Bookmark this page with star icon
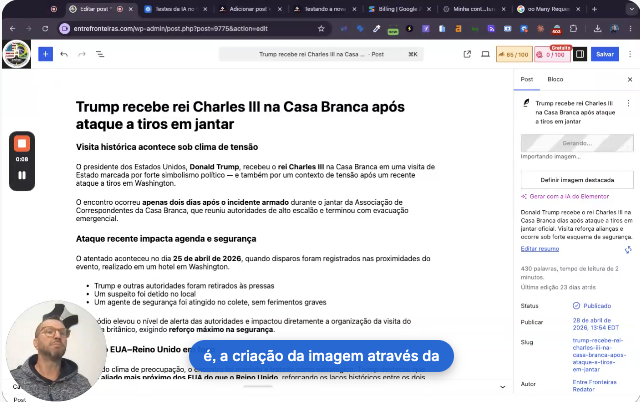Screen dimensions: 640x402 click(x=321, y=29)
